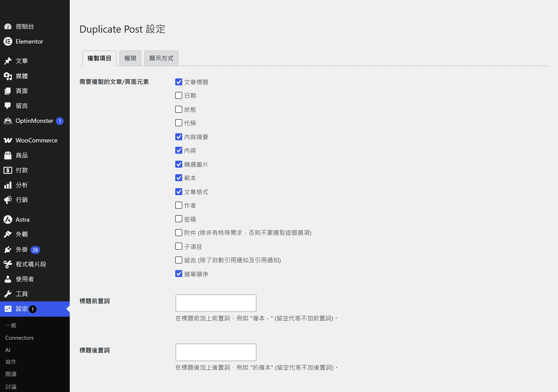Open the 討論 settings submenu
The height and width of the screenshot is (392, 558).
tap(11, 387)
